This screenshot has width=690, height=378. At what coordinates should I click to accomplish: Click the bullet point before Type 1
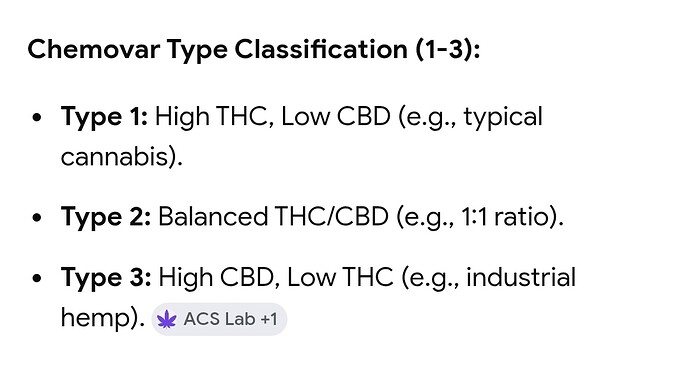click(x=37, y=118)
